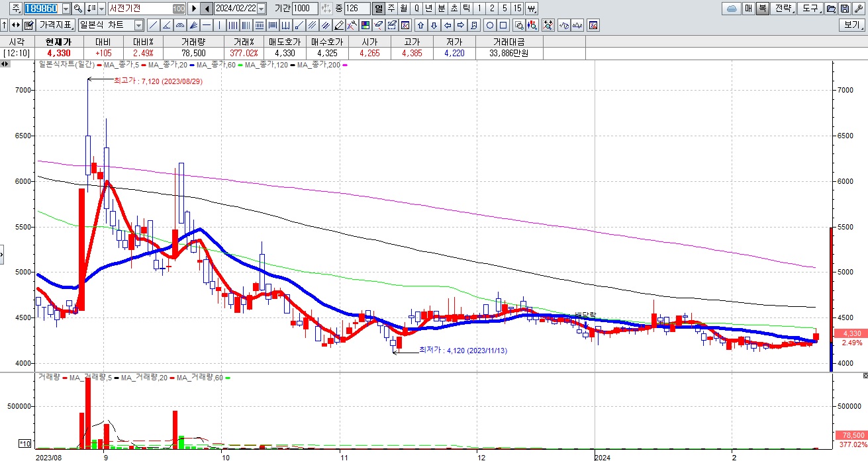The width and height of the screenshot is (868, 461).
Task: Select the 2-minute interval button
Action: (492, 9)
